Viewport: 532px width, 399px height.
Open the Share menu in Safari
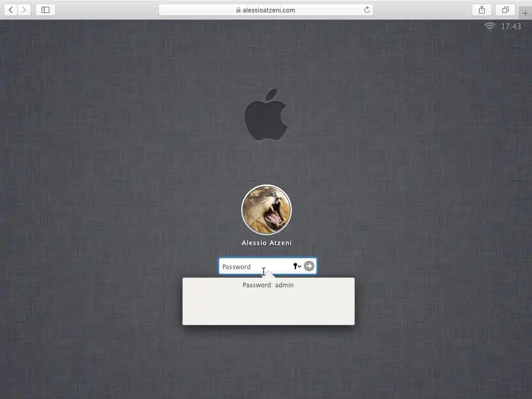(482, 10)
